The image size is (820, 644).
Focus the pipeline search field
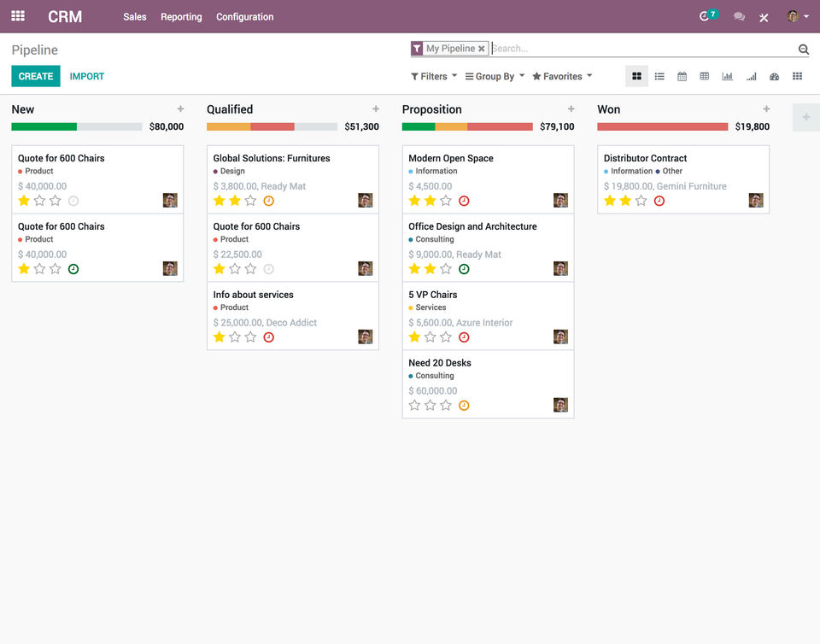tap(643, 49)
